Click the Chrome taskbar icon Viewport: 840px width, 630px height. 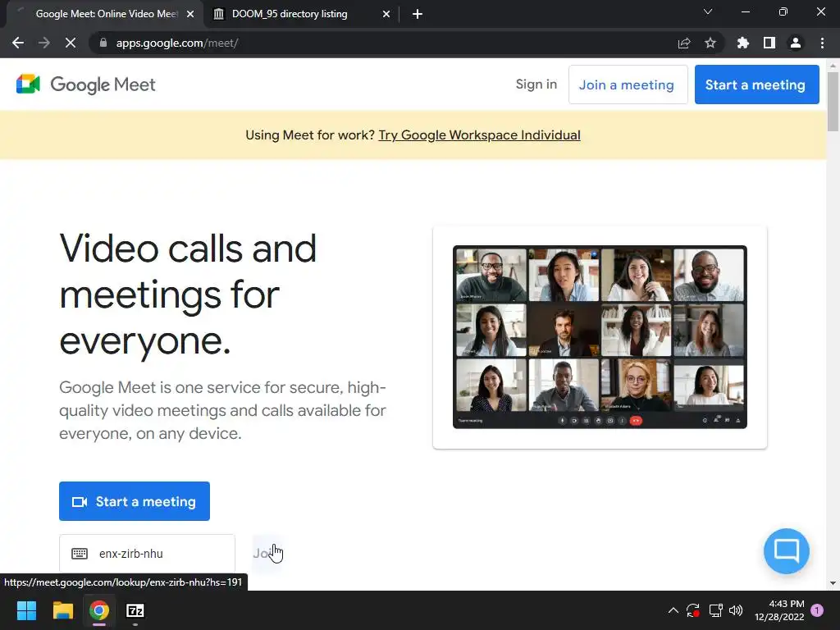[x=99, y=610]
